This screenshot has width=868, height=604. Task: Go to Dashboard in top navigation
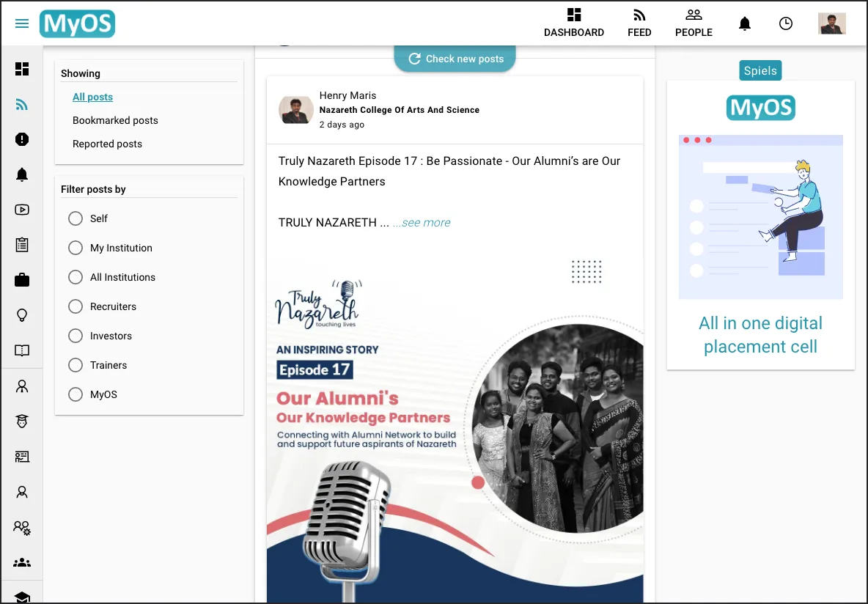click(x=573, y=23)
